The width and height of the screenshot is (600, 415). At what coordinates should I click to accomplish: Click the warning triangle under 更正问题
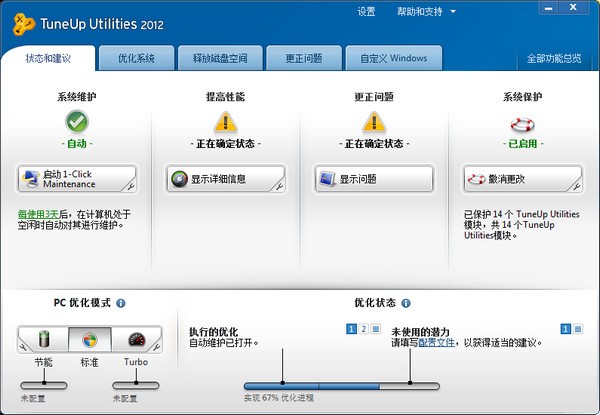pyautogui.click(x=374, y=122)
